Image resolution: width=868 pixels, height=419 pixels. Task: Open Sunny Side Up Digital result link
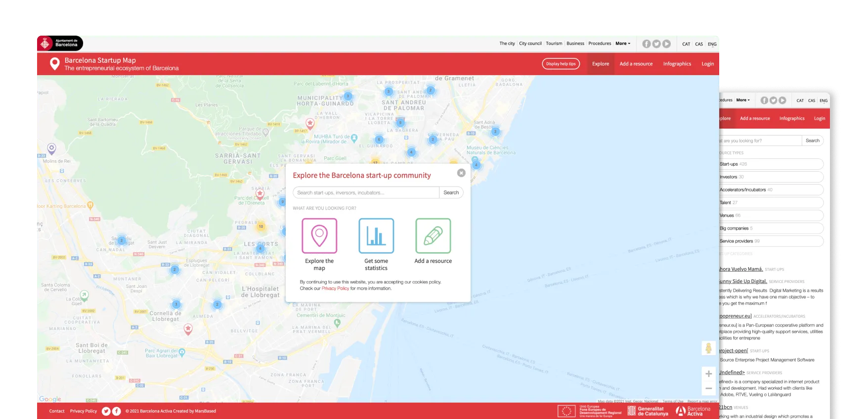(x=743, y=281)
